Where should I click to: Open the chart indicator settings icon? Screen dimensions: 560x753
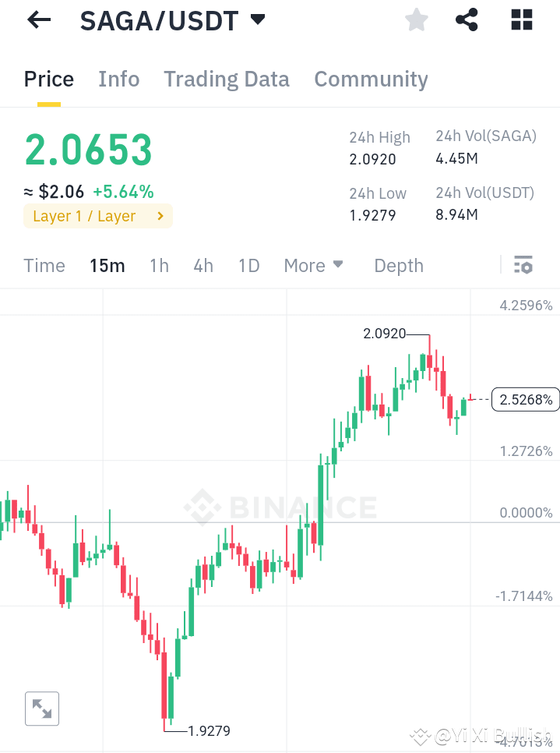click(523, 265)
